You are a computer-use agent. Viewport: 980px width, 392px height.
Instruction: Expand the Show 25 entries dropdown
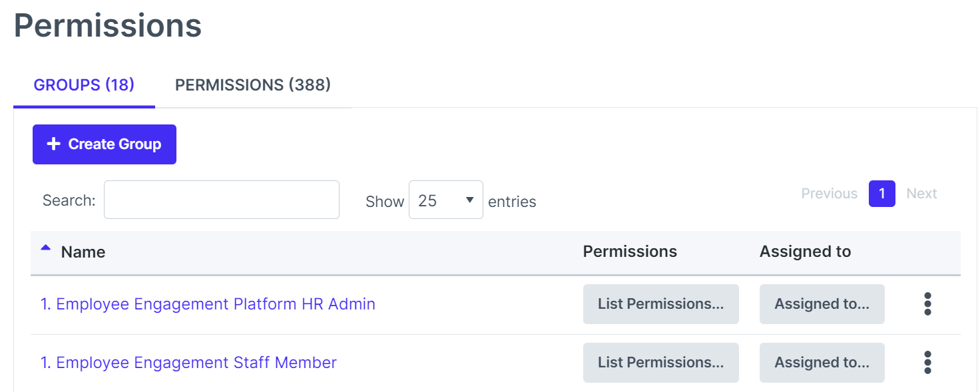(445, 200)
